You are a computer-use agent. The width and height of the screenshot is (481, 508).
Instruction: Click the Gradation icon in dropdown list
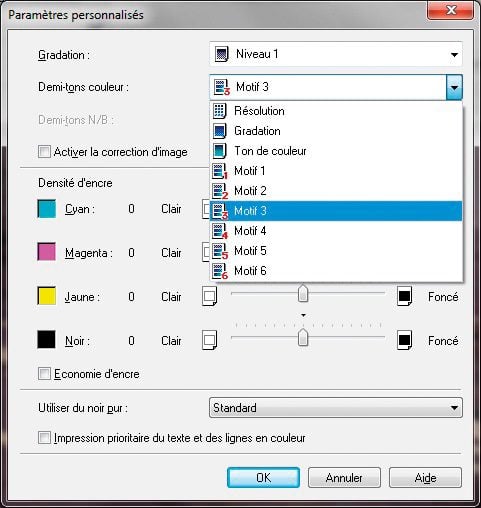coord(219,131)
